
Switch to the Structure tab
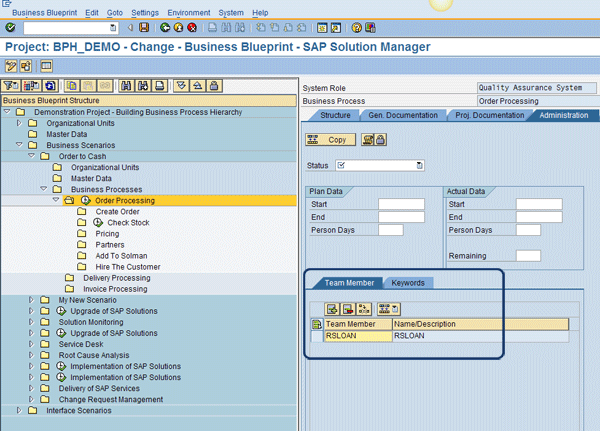coord(335,115)
